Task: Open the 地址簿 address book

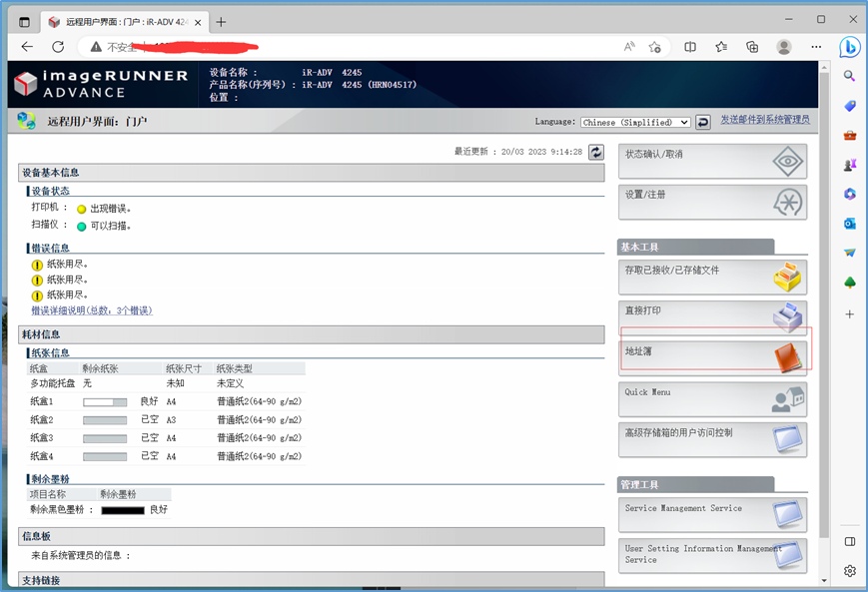Action: (712, 356)
